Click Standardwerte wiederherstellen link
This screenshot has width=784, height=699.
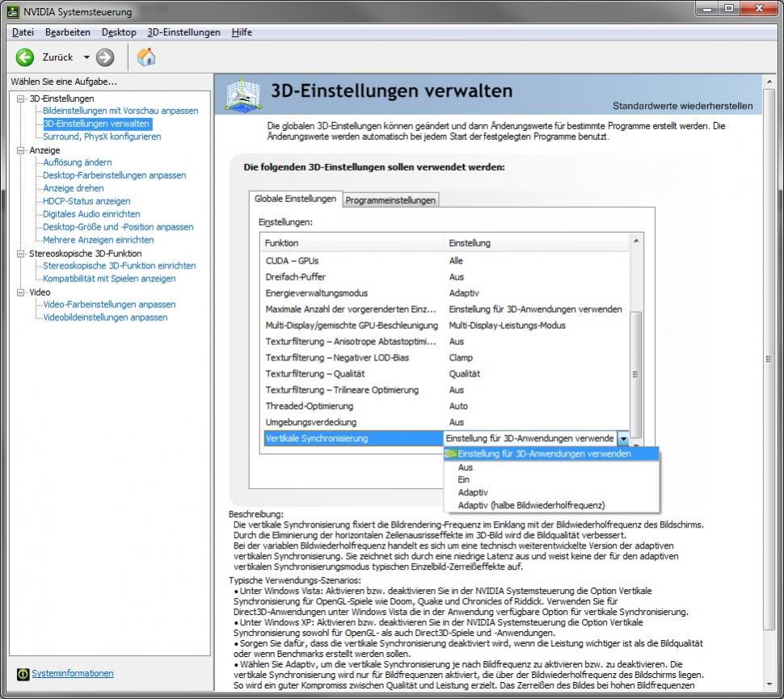(682, 106)
